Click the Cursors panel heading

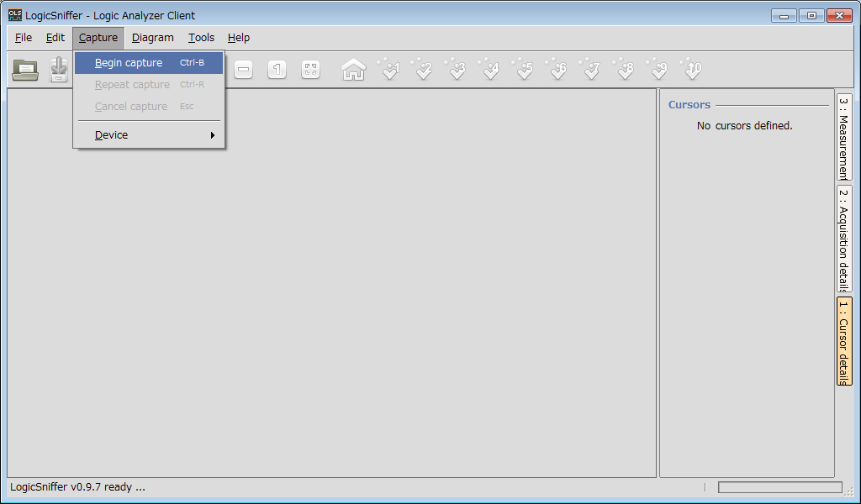click(689, 105)
